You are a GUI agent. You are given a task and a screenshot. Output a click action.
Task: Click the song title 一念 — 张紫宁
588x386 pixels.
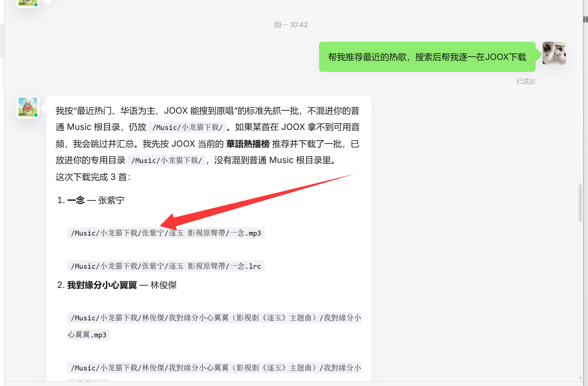(x=96, y=200)
